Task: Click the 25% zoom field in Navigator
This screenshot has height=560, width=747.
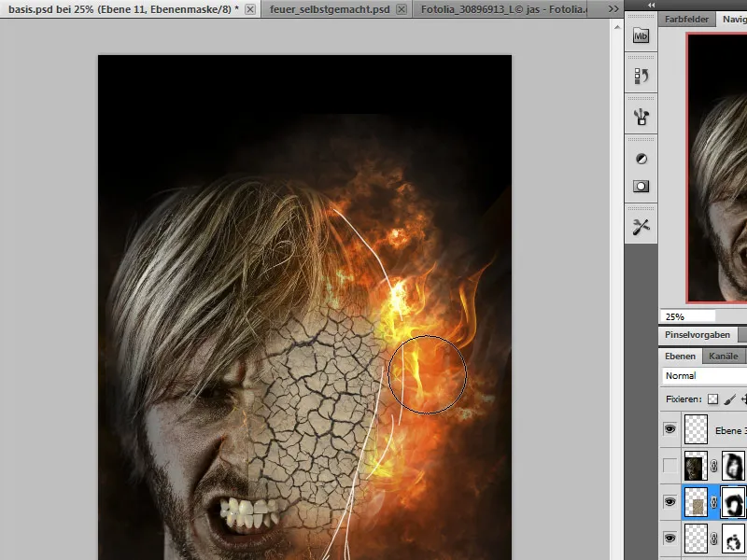Action: [676, 315]
